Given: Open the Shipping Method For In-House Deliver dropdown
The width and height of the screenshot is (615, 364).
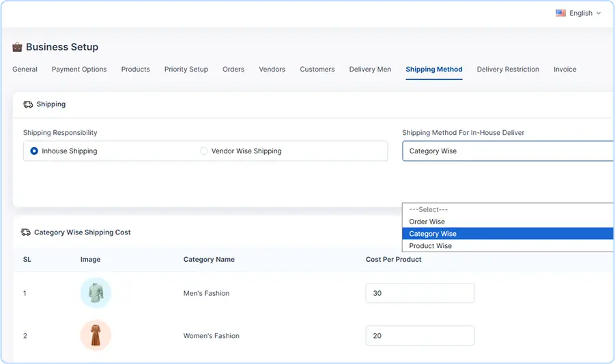Looking at the screenshot, I should pos(509,151).
